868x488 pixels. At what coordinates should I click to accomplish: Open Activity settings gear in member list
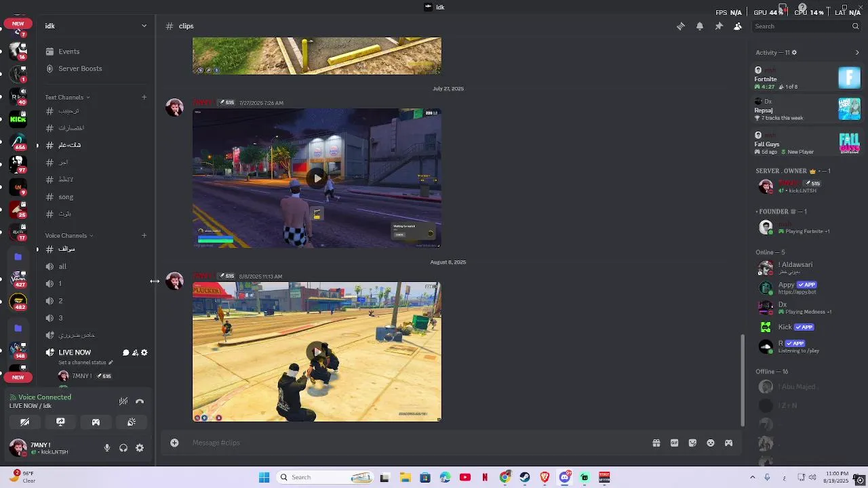click(794, 52)
